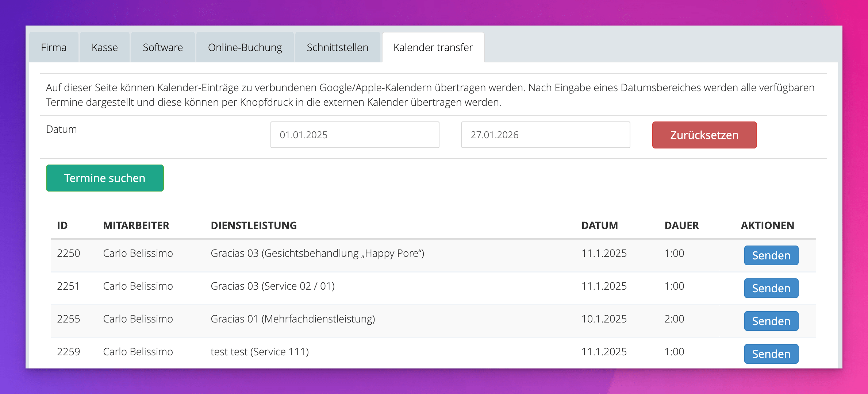
Task: Send appointment 2250 to calendar
Action: [771, 255]
